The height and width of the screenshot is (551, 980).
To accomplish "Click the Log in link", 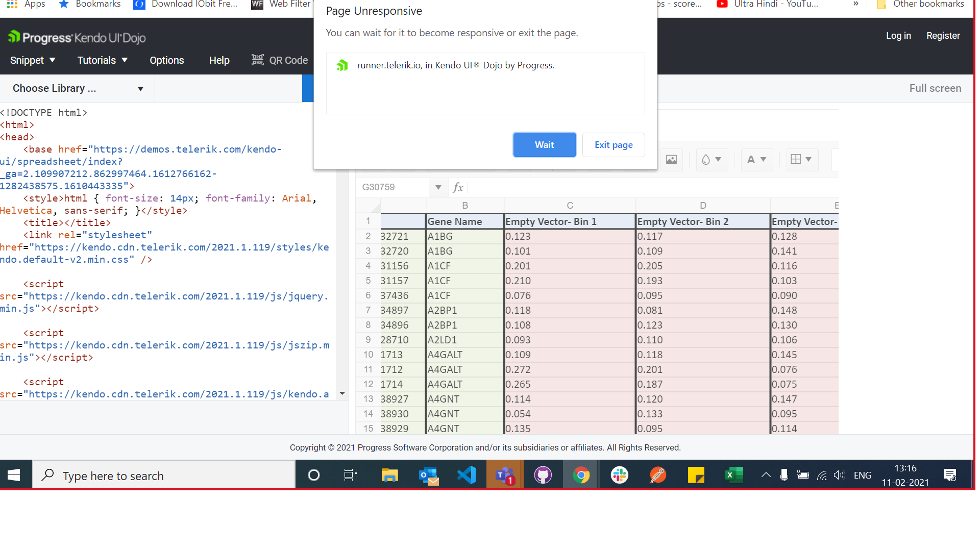I will point(898,36).
